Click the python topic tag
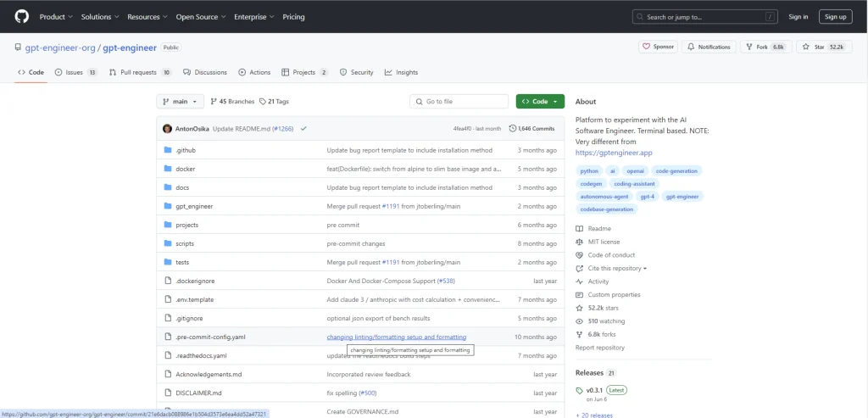The height and width of the screenshot is (418, 868). click(x=589, y=171)
